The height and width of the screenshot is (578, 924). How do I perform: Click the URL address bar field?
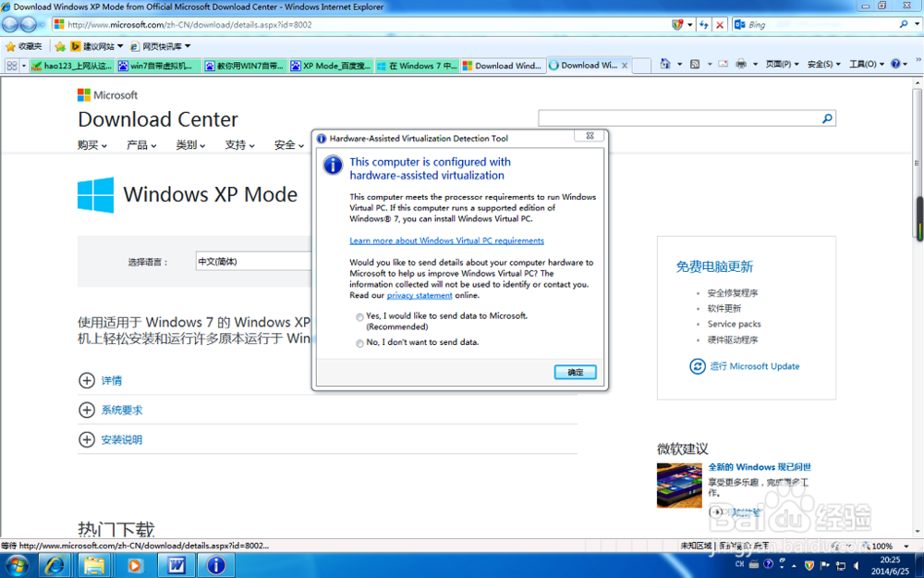[x=360, y=25]
